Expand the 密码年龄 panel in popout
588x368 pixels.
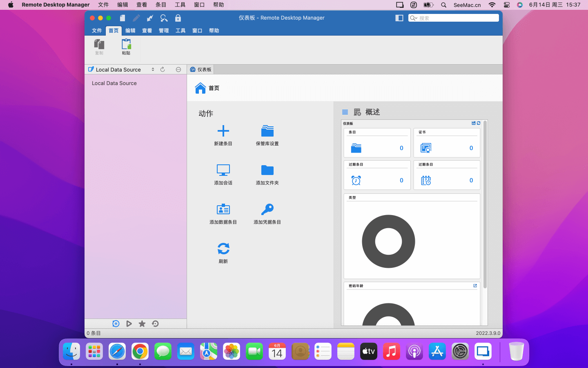[x=475, y=286]
